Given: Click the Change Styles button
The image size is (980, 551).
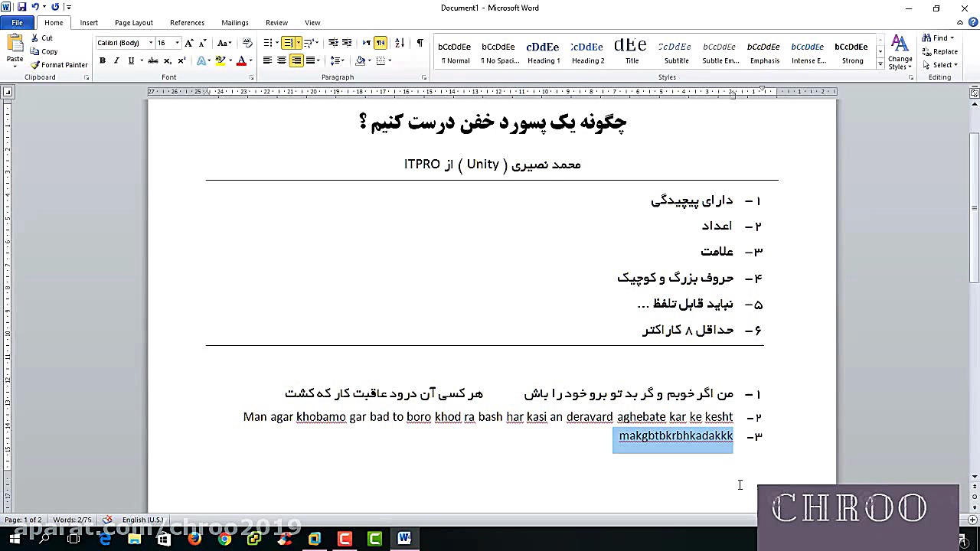Looking at the screenshot, I should tap(900, 50).
